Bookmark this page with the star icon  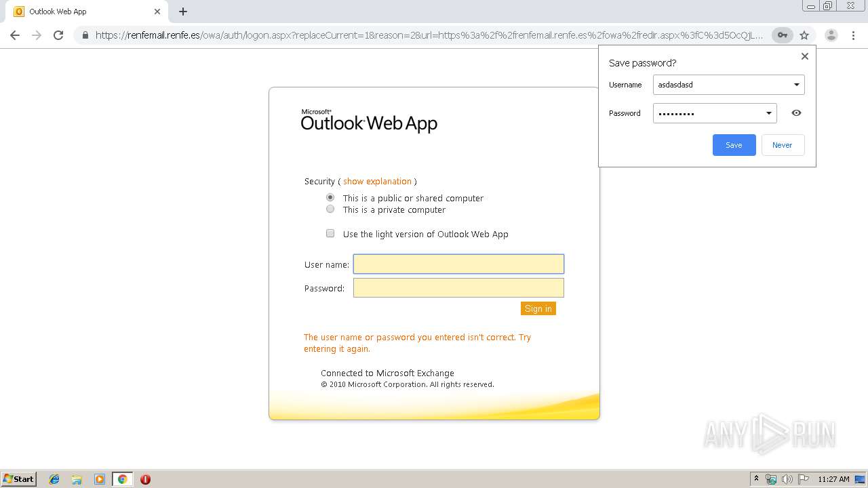[804, 35]
